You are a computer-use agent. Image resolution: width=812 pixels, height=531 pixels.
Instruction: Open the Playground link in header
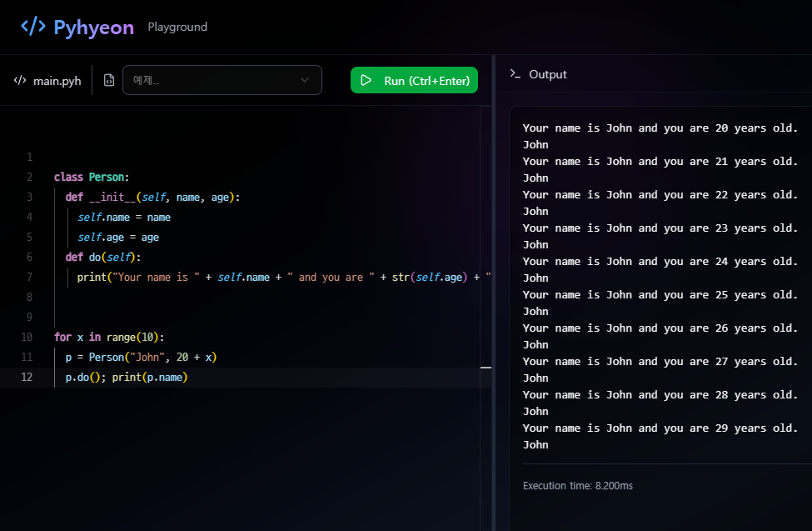(x=177, y=27)
